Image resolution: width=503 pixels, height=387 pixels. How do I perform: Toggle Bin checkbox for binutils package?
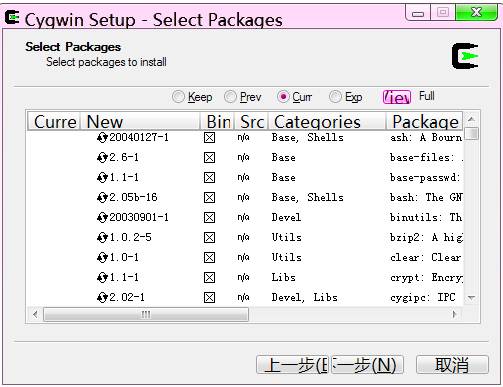point(209,217)
